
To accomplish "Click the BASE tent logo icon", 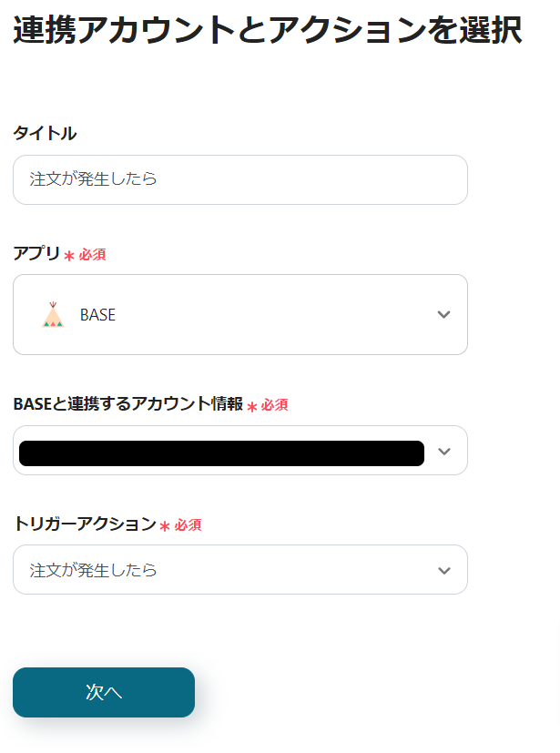I will point(53,314).
